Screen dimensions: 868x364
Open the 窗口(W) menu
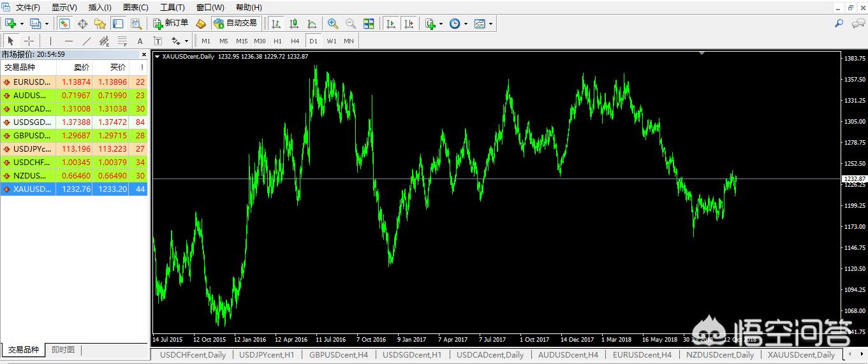[x=210, y=7]
